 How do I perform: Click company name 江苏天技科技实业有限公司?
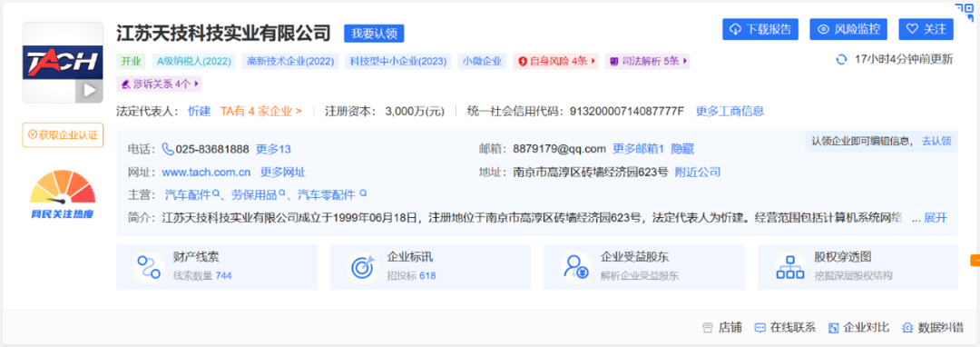224,33
